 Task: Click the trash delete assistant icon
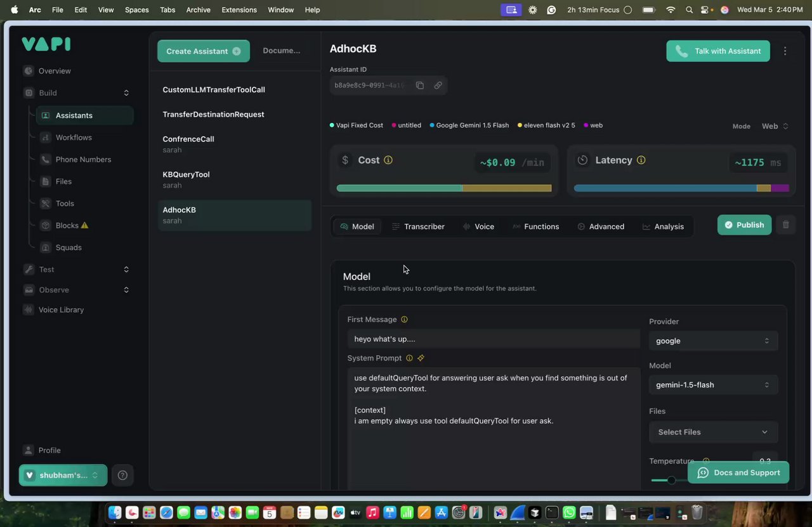point(786,224)
